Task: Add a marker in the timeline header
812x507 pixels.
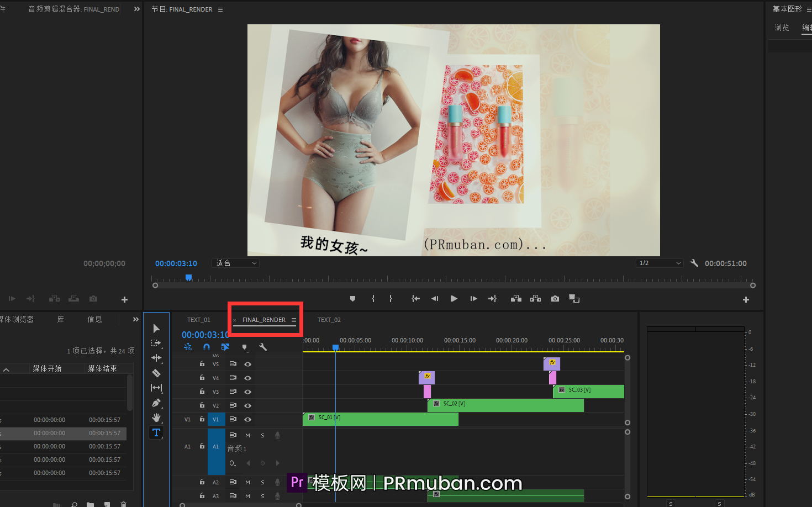Action: click(244, 347)
